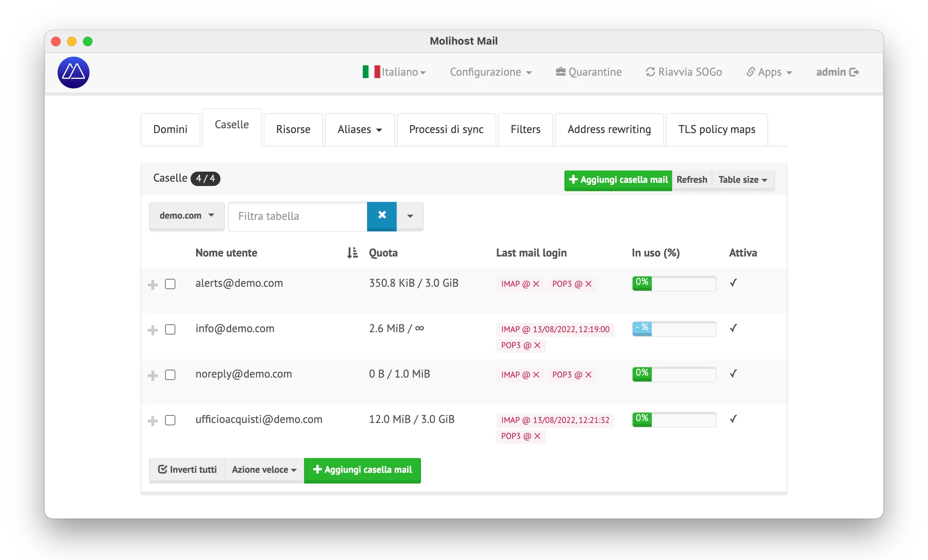Switch to the Domini tab
The width and height of the screenshot is (928, 560).
tap(170, 129)
